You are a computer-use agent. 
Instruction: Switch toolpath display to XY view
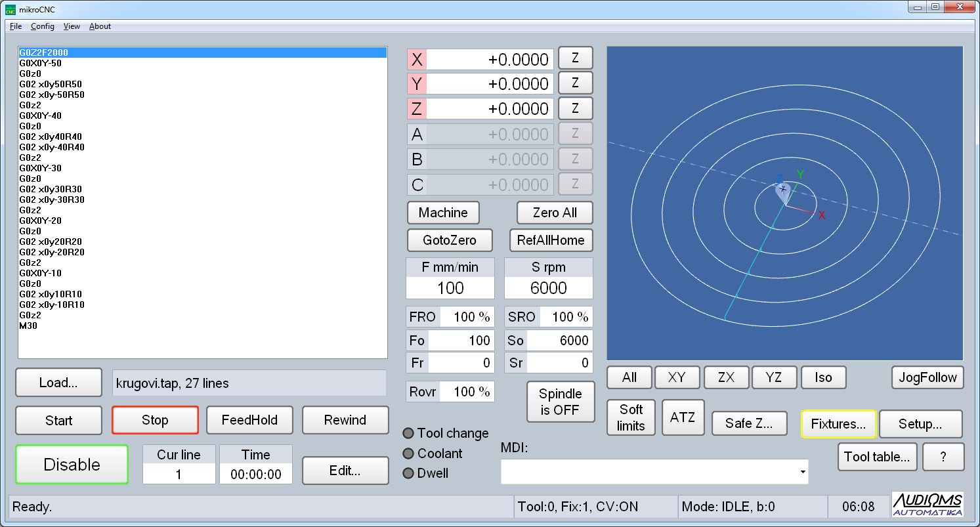pyautogui.click(x=677, y=377)
